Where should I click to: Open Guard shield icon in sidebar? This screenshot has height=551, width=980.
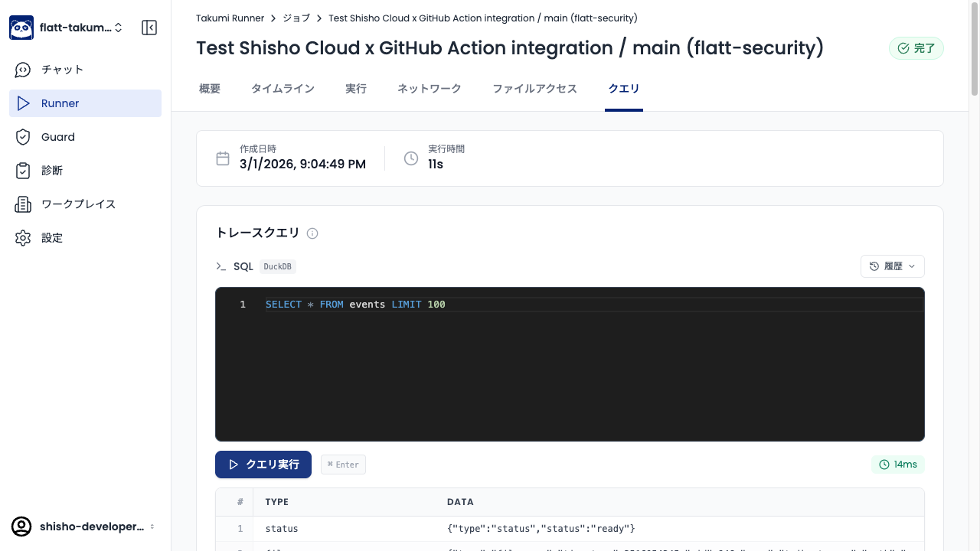coord(23,137)
